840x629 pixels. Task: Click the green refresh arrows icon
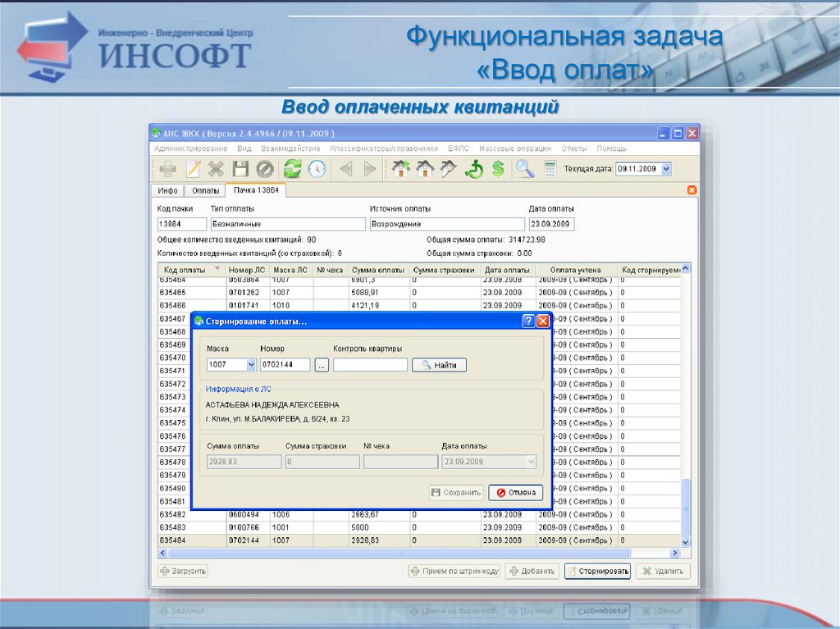(293, 169)
